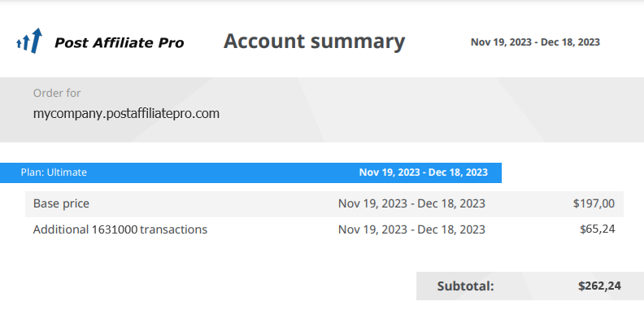Click the Plan: Ultimate label in blue bar

[54, 172]
